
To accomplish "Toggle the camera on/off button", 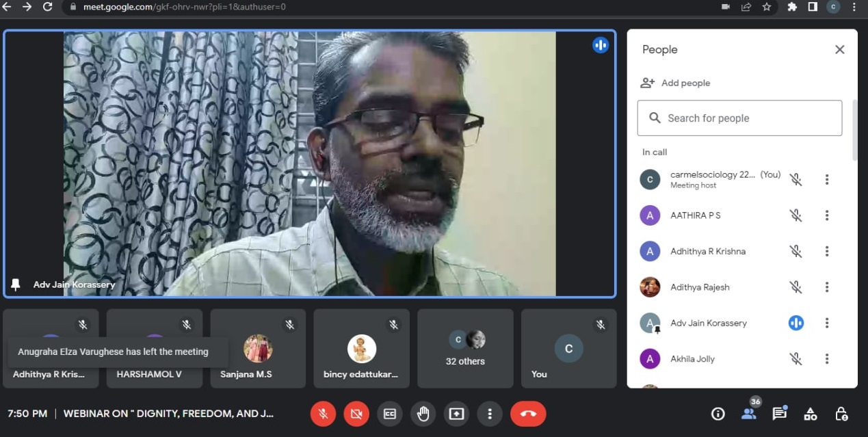I will point(356,414).
